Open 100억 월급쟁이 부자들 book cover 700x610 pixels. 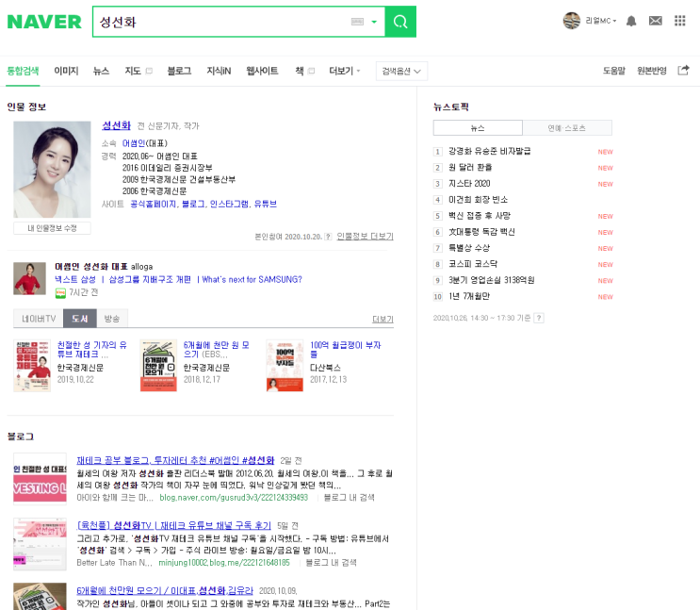pyautogui.click(x=285, y=366)
